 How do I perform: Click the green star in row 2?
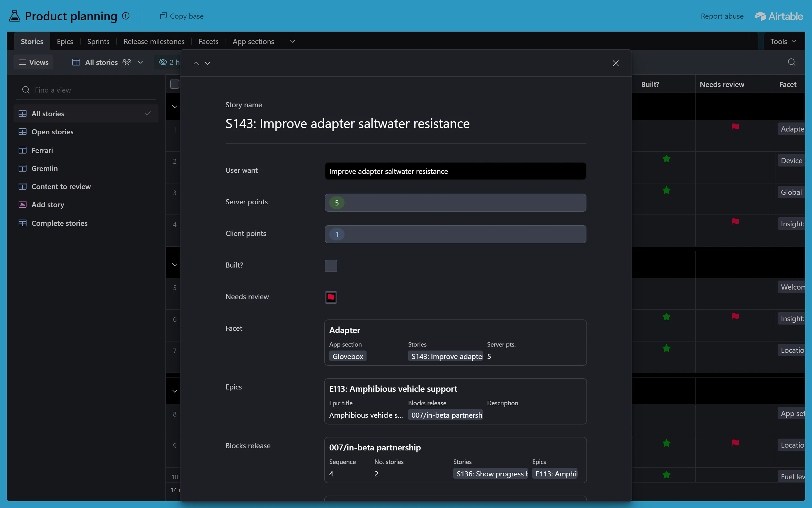click(x=667, y=159)
